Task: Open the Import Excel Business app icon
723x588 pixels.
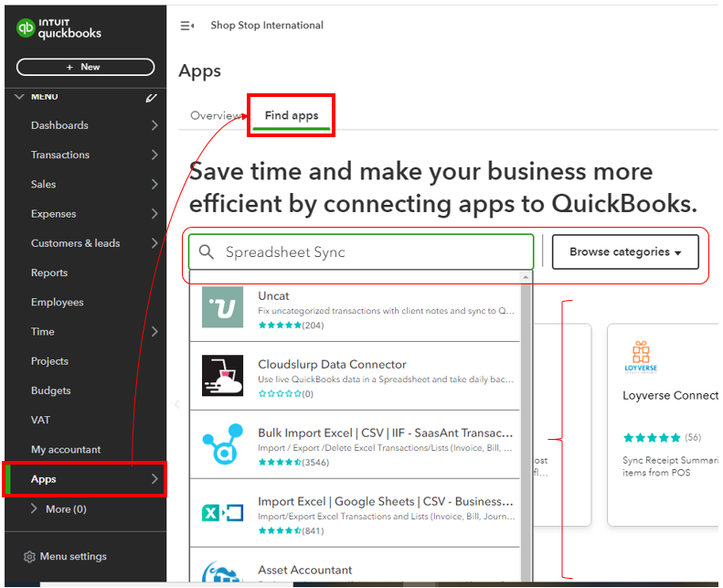Action: pos(223,513)
